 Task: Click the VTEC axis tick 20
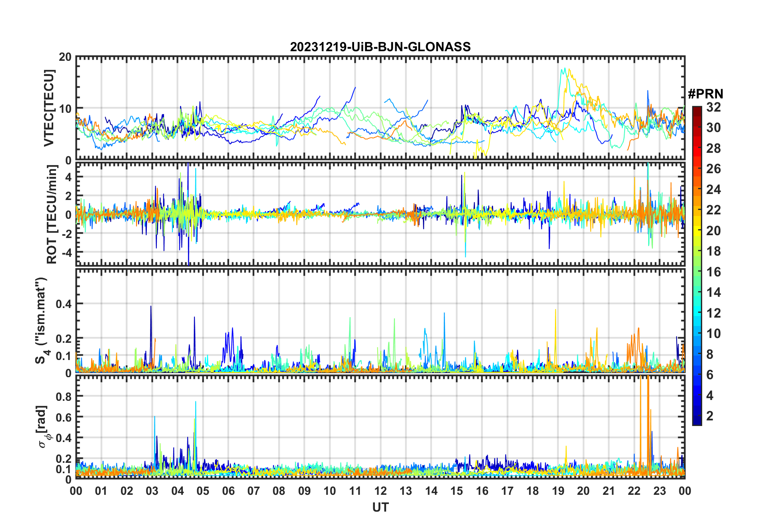[x=65, y=57]
